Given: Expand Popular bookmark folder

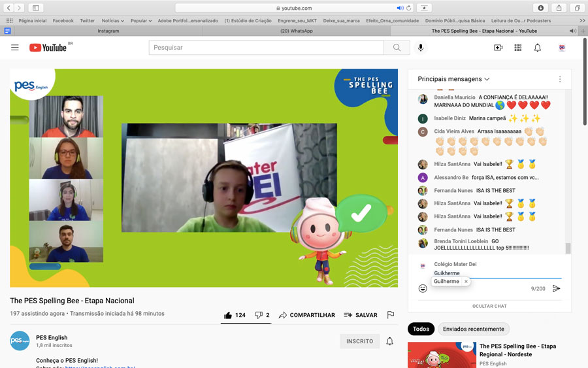Looking at the screenshot, I should pyautogui.click(x=141, y=21).
